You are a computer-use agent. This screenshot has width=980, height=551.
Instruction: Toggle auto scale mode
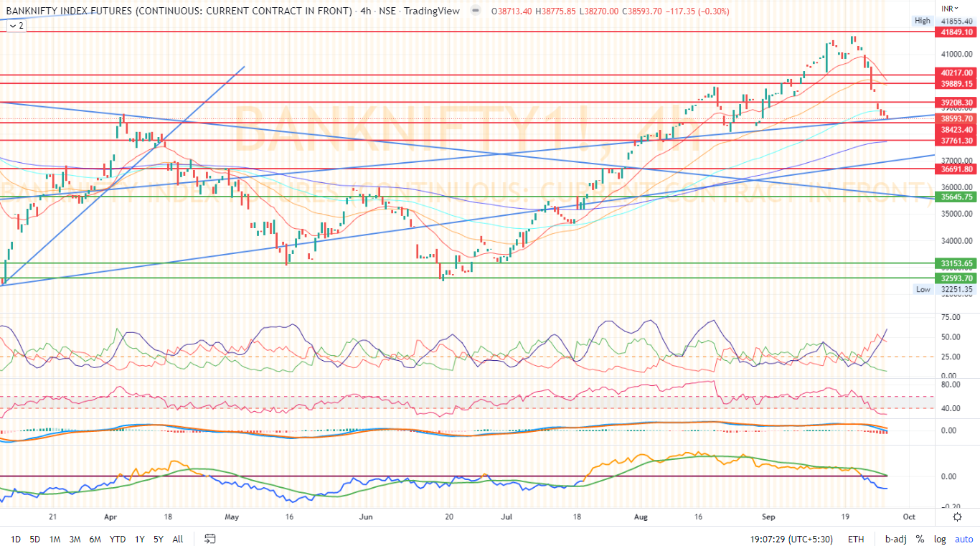(963, 539)
